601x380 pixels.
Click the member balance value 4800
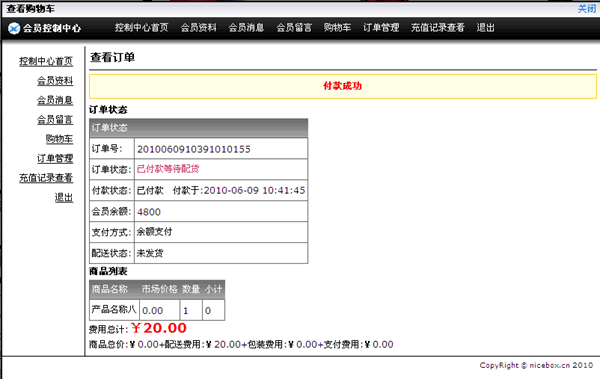(149, 212)
